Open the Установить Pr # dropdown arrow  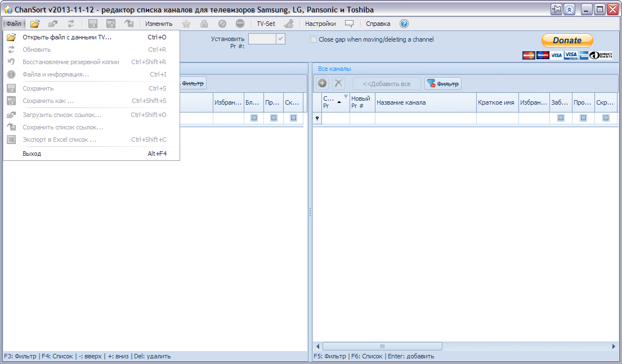coord(280,39)
